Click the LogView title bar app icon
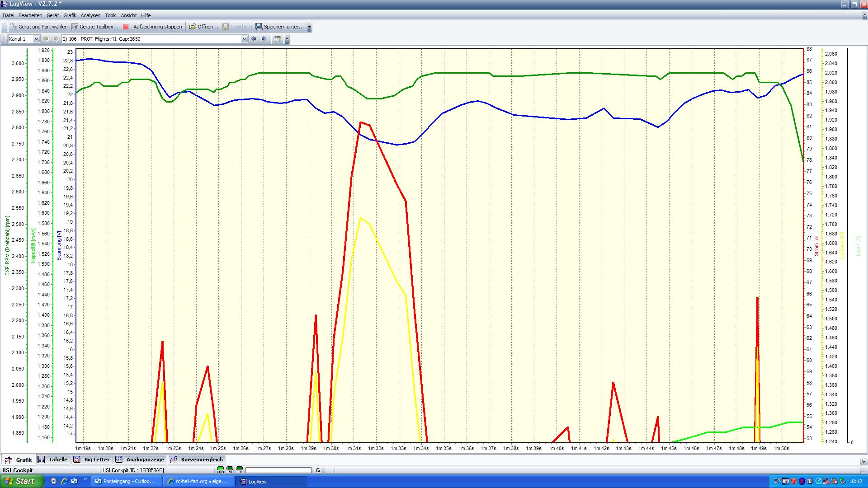868x488 pixels. [4, 4]
